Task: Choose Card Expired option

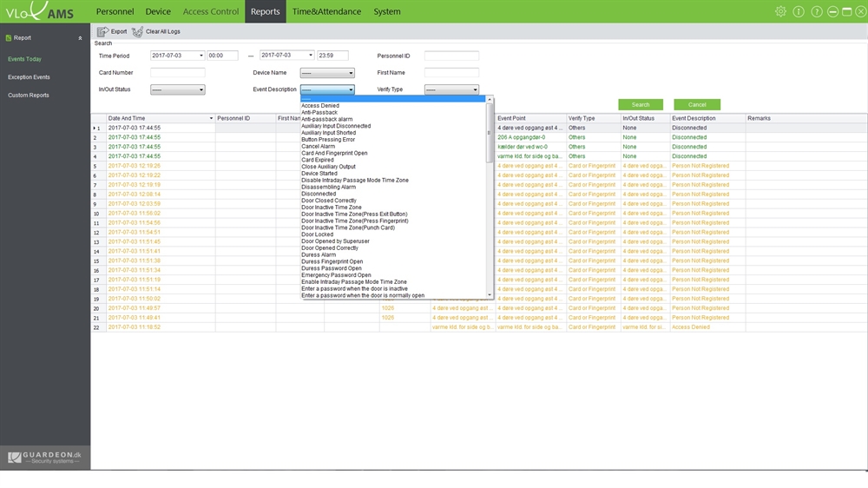Action: 317,160
